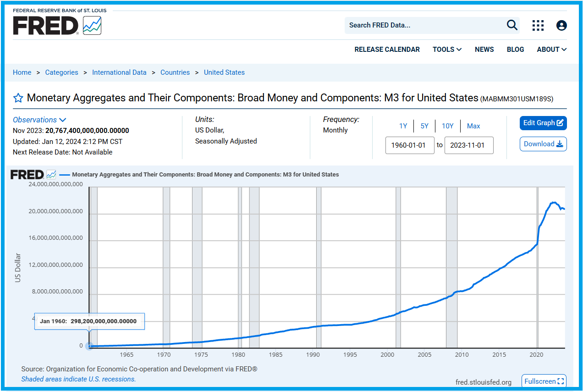The image size is (583, 392).
Task: Click the search magnifying glass icon
Action: click(x=512, y=25)
